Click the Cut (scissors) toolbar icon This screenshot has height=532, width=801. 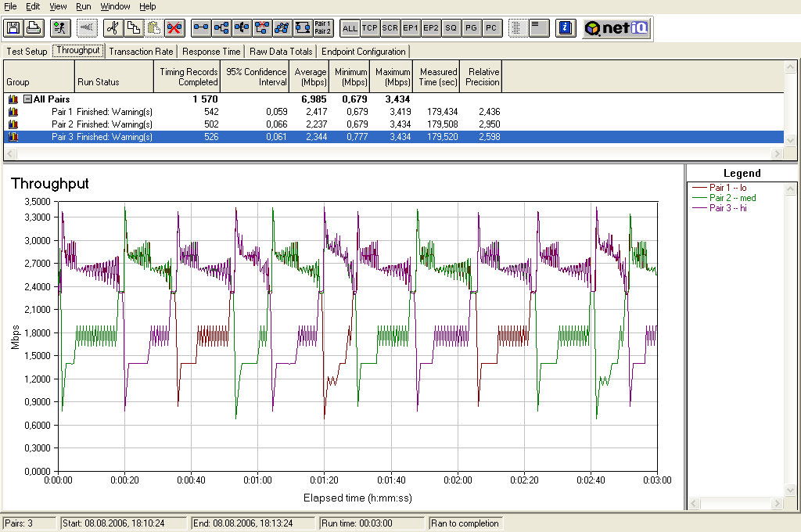pos(113,28)
